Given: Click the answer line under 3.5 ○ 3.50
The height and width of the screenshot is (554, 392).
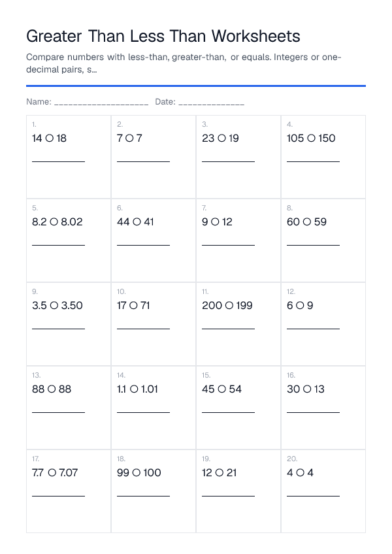Looking at the screenshot, I should pyautogui.click(x=58, y=329).
